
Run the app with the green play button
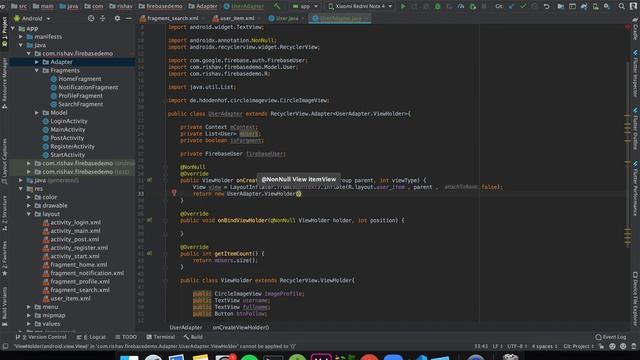[x=403, y=6]
